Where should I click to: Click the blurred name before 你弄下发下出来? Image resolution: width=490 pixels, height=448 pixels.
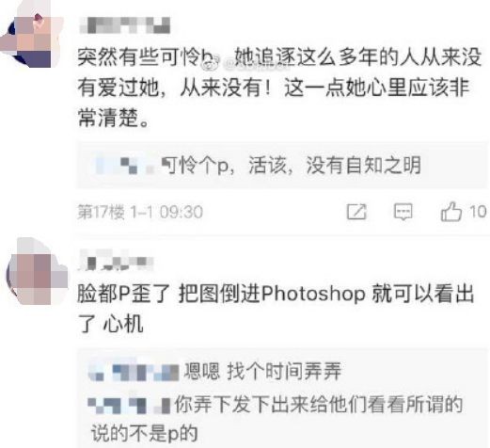click(x=129, y=405)
